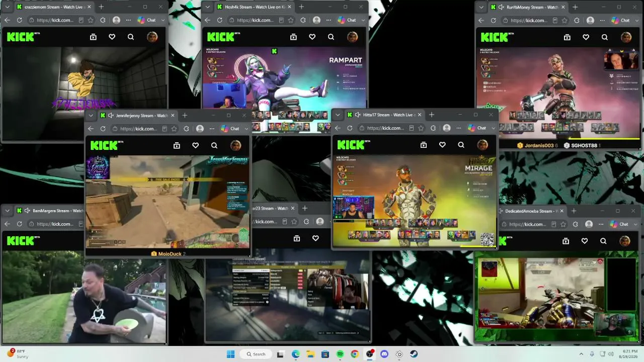Open Copilot Chat in Hosh4k window
The image size is (644, 362).
(x=347, y=20)
